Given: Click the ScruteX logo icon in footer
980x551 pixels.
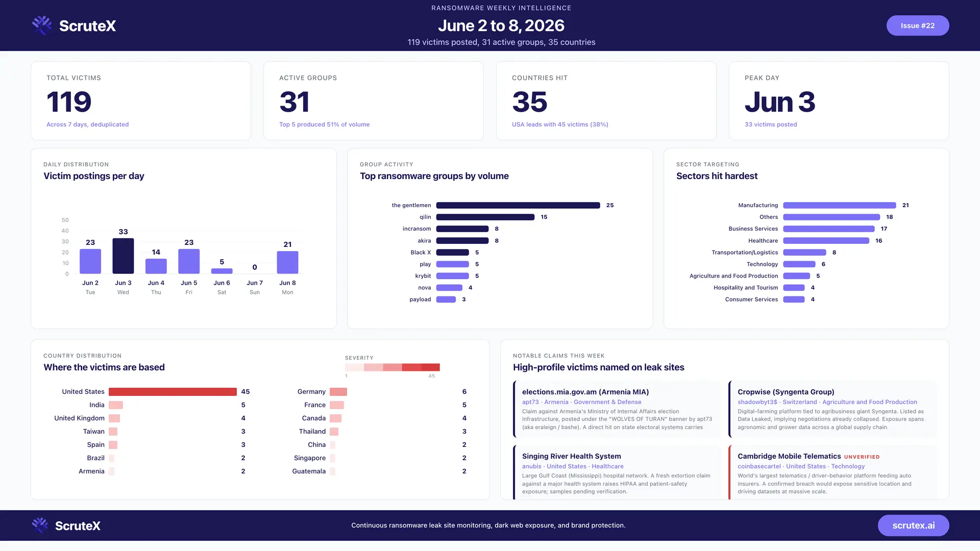Looking at the screenshot, I should pyautogui.click(x=40, y=525).
